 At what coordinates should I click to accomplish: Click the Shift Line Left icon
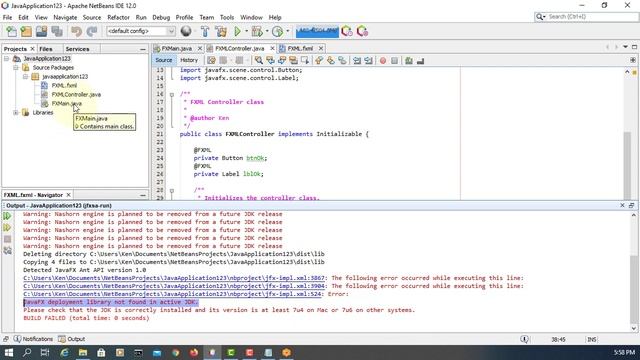point(357,60)
